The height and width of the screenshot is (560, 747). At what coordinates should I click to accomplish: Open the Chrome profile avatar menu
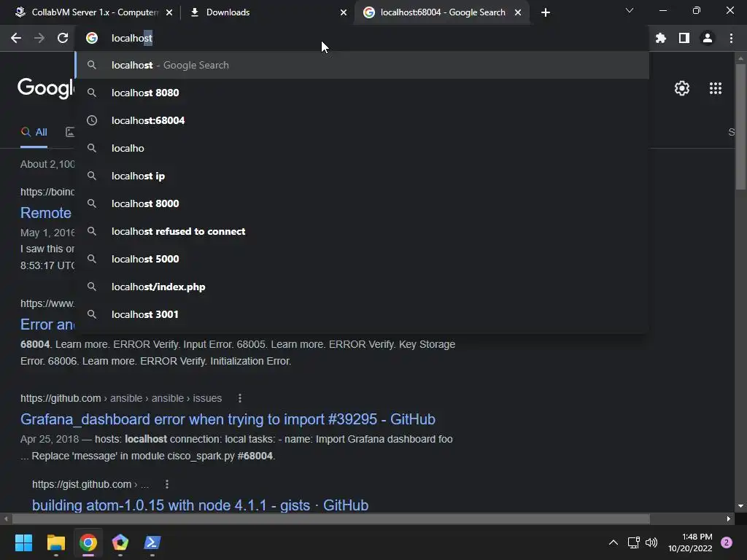pos(708,38)
